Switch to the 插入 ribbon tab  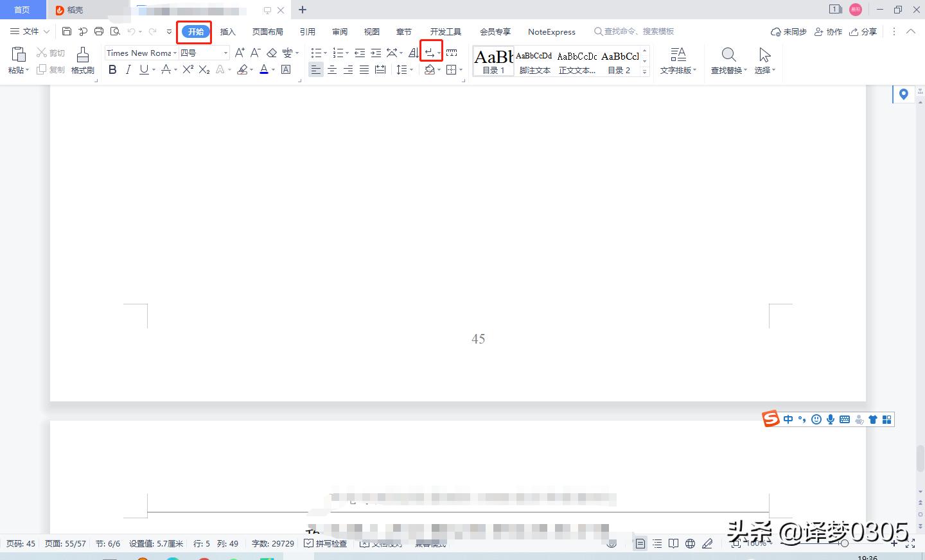click(x=227, y=31)
